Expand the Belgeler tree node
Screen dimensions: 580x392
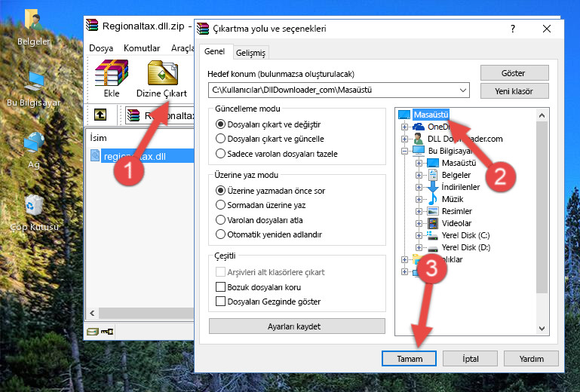click(419, 175)
